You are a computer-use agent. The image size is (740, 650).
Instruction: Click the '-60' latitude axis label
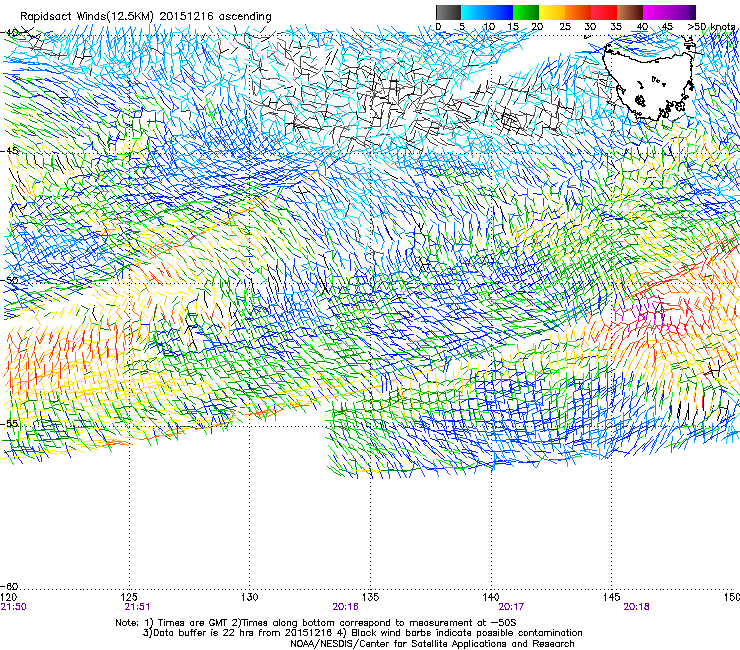(x=9, y=586)
